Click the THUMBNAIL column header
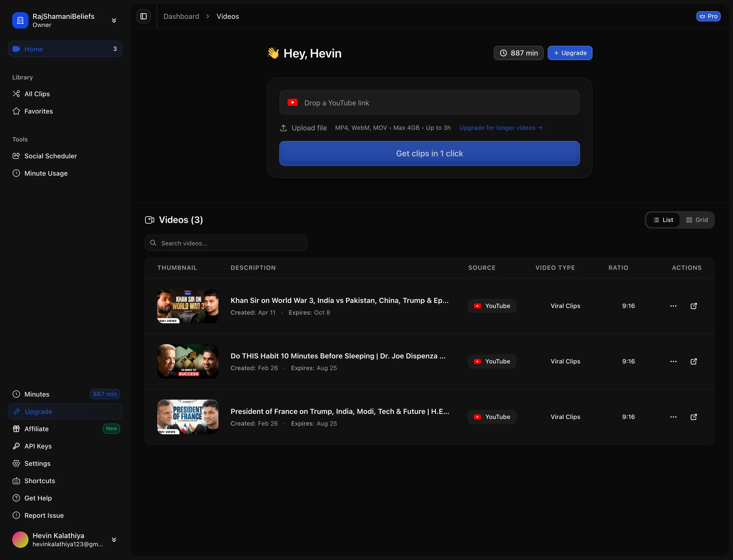733x560 pixels. 177,268
